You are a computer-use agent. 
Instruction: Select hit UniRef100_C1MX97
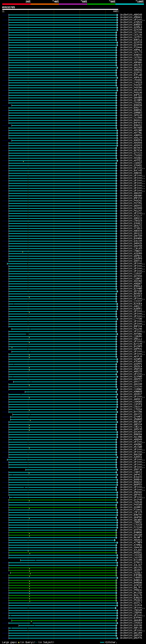[x=131, y=273]
